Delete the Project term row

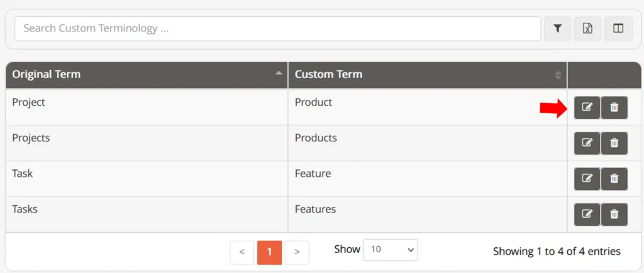click(x=614, y=108)
